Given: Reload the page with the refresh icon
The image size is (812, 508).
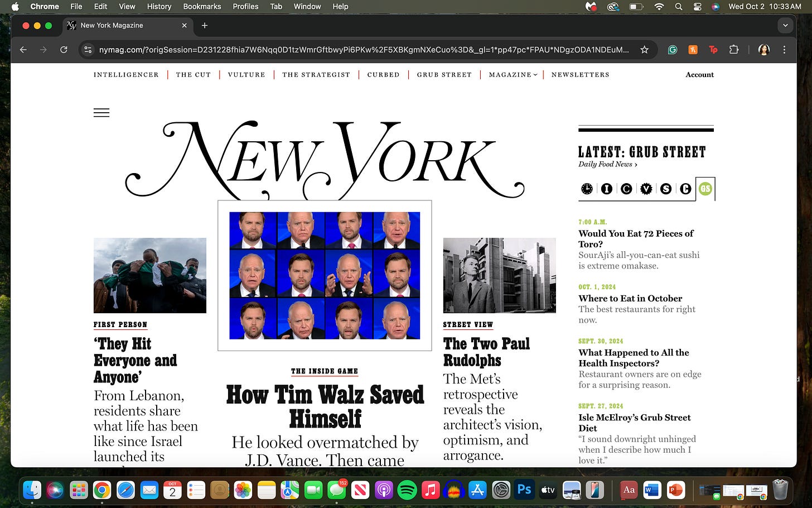Looking at the screenshot, I should [x=64, y=50].
